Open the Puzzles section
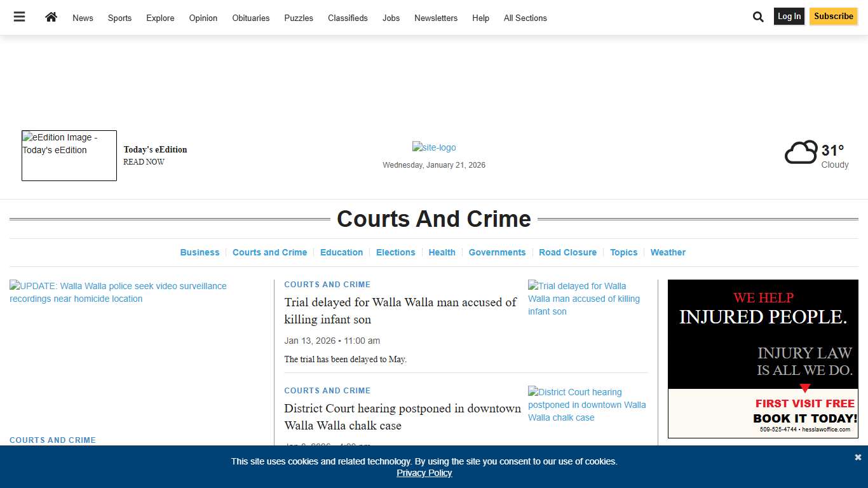Screen dimensions: 868x488 coord(298,18)
